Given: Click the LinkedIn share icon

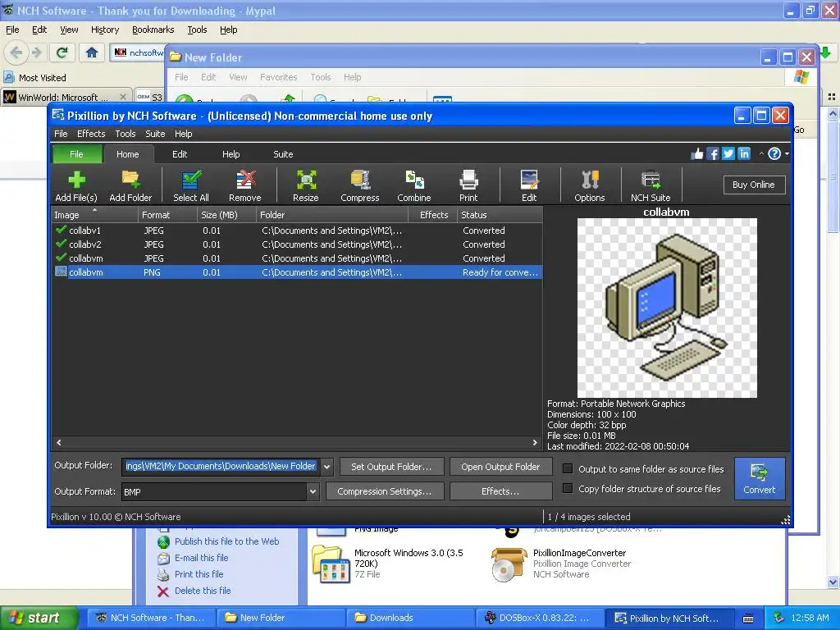Looking at the screenshot, I should [x=744, y=154].
